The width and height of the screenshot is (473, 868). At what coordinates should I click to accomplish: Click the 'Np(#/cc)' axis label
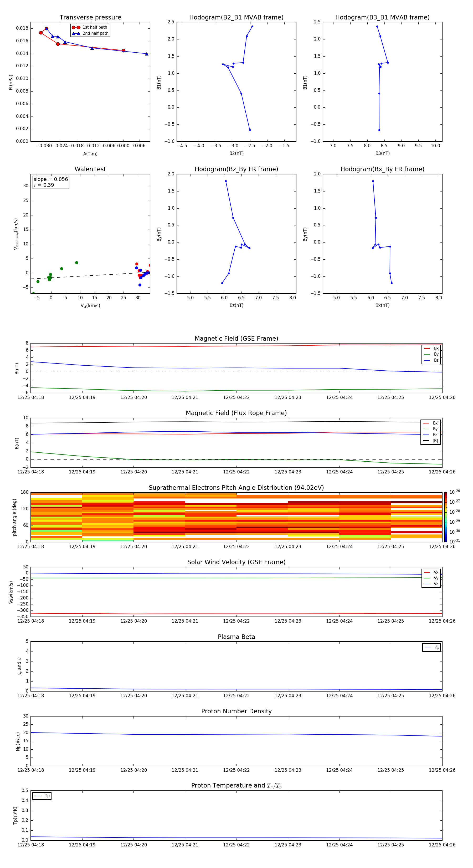point(18,741)
